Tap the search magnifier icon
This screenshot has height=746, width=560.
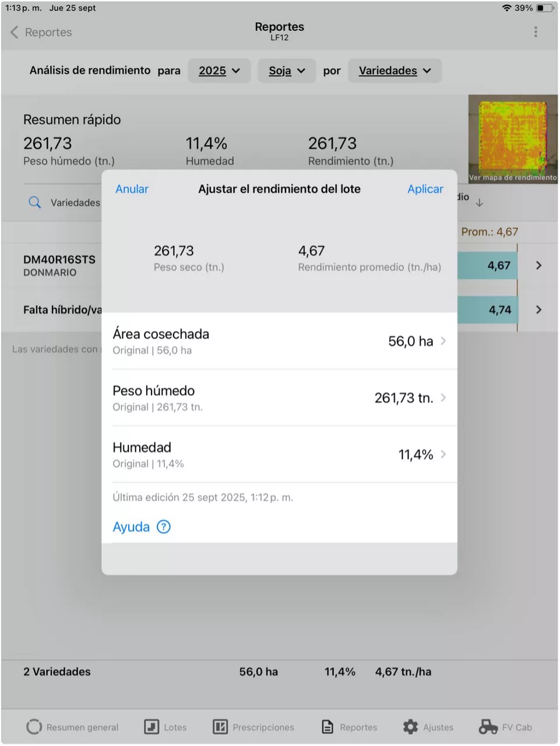click(x=35, y=202)
